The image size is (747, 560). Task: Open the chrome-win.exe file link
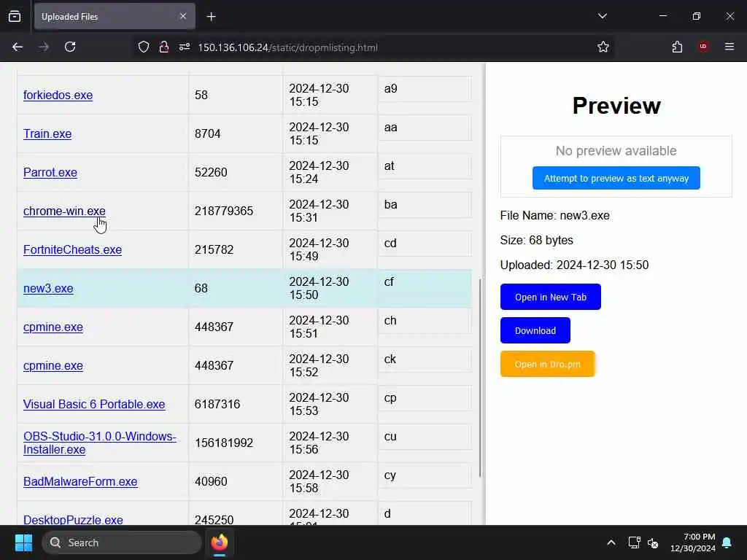(64, 211)
